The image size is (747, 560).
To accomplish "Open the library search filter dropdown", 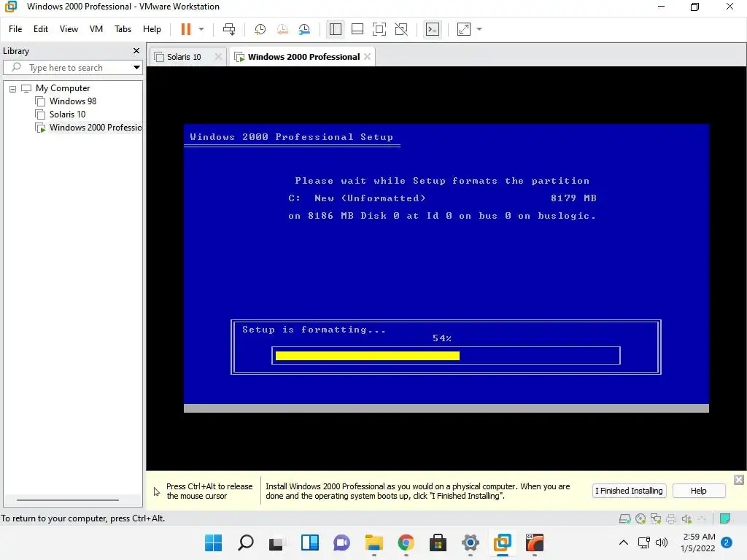I will pyautogui.click(x=136, y=68).
